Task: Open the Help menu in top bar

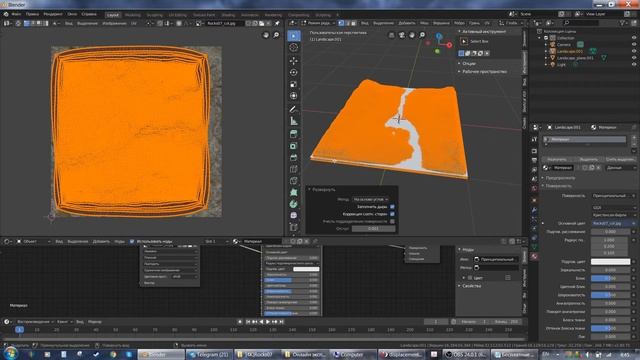Action: click(89, 14)
